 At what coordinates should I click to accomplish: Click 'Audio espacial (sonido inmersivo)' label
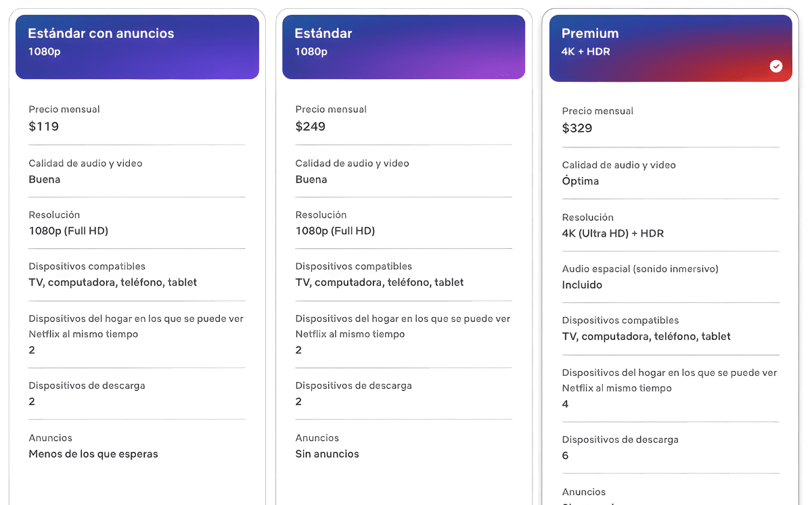[x=640, y=269]
